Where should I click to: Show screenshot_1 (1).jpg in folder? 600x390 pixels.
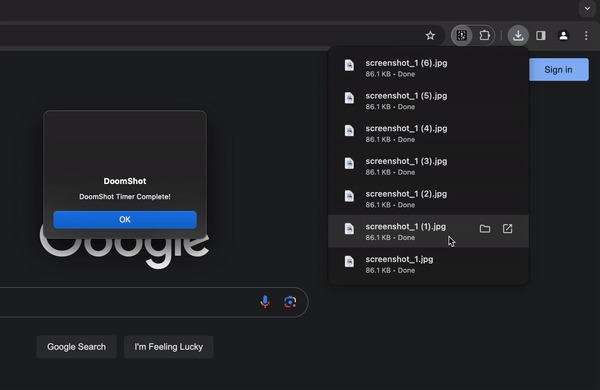tap(485, 228)
